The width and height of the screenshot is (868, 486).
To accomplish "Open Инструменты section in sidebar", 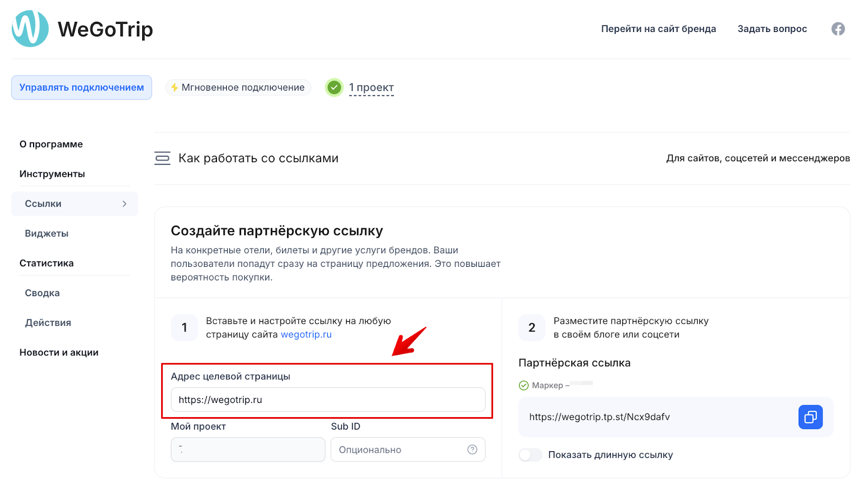I will coord(52,174).
